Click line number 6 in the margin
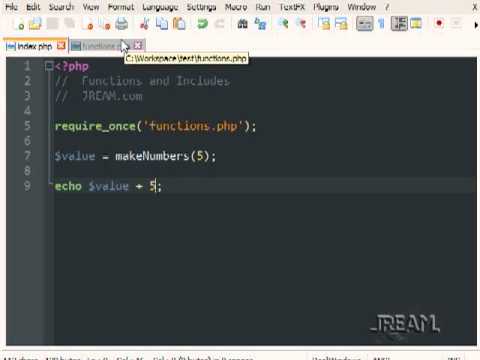 [x=27, y=141]
